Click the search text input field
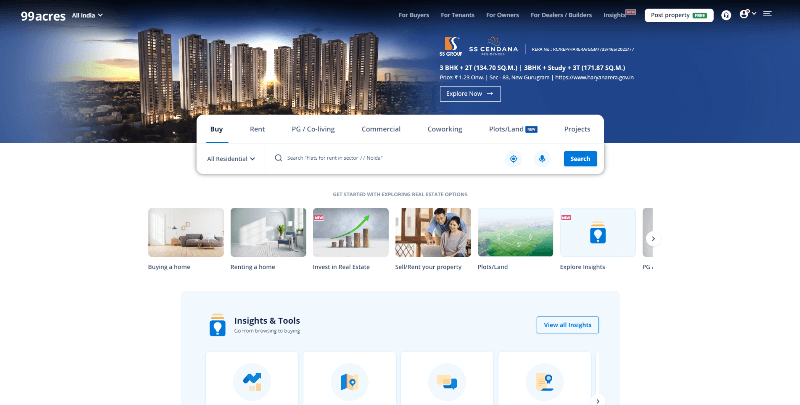800x405 pixels. [390, 158]
